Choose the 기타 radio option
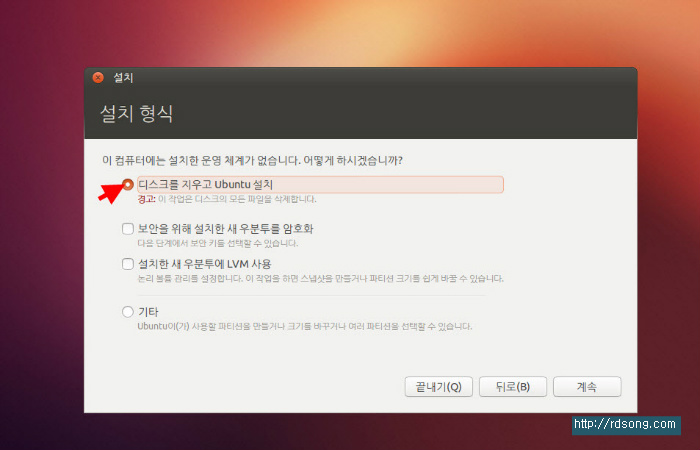 127,312
